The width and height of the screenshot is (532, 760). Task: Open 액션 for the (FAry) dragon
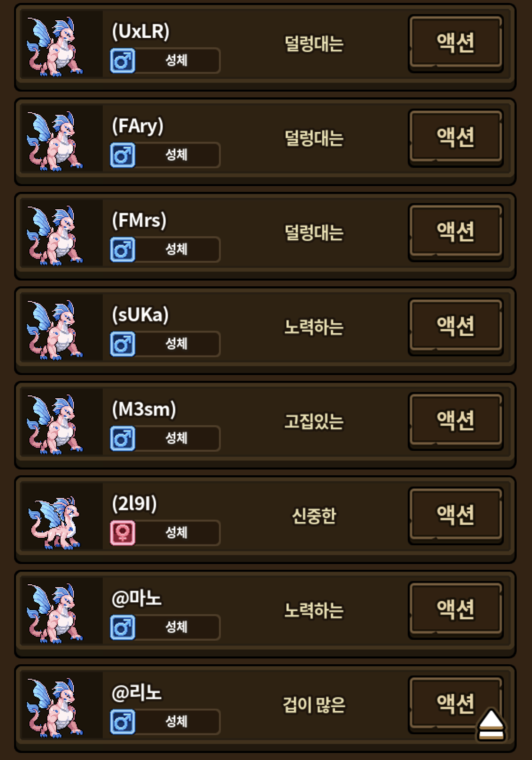tap(456, 138)
